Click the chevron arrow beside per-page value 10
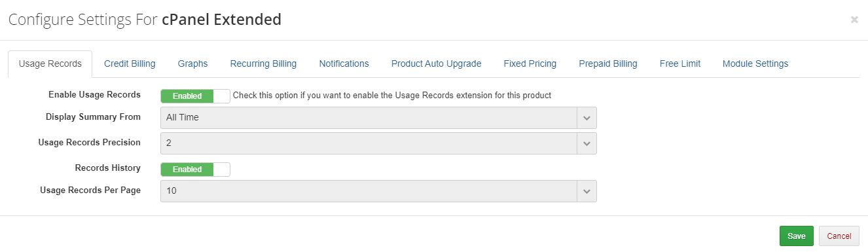 (587, 191)
